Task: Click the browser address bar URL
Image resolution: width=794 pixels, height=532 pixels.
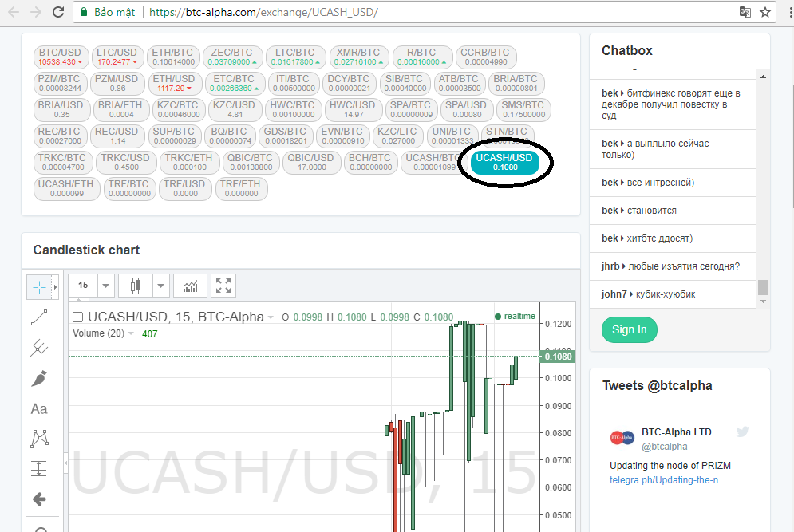Action: click(x=263, y=12)
